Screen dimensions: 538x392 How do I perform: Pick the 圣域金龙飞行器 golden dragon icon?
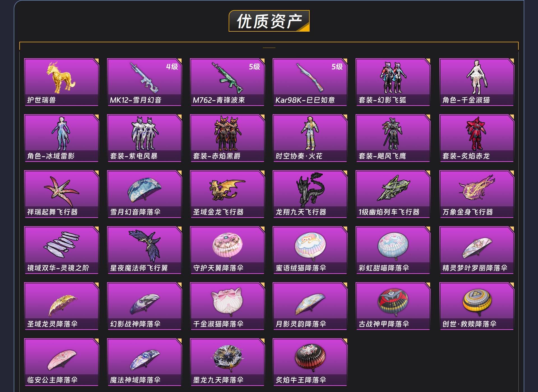pos(227,190)
